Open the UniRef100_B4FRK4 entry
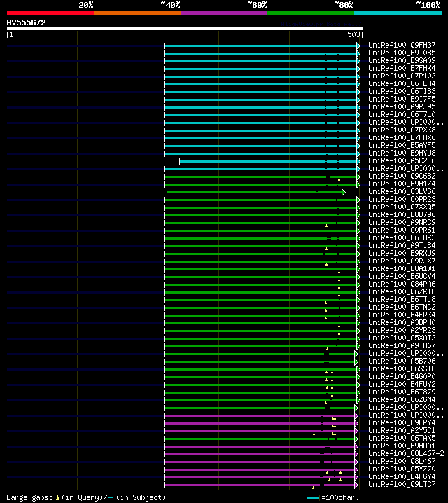 pos(402,315)
